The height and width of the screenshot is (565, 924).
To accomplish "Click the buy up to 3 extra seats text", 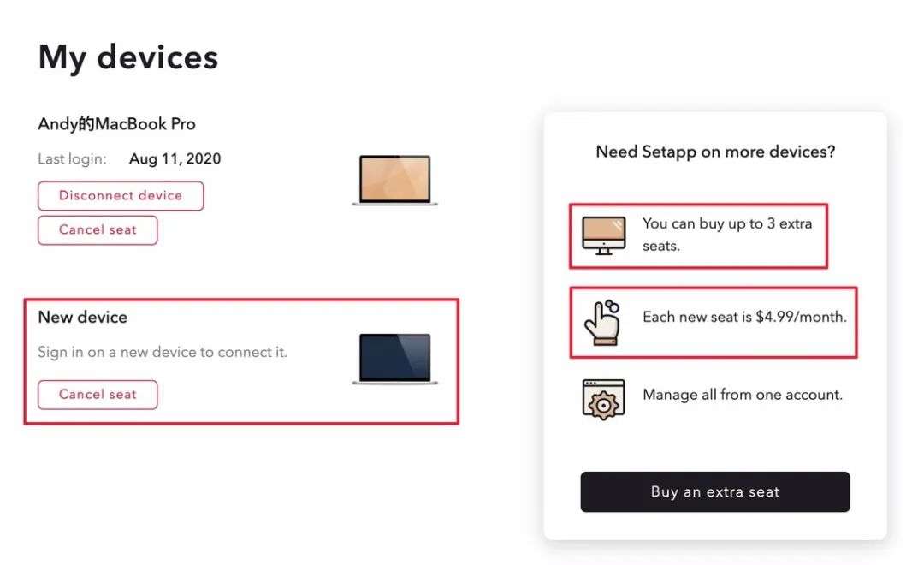I will click(x=726, y=234).
